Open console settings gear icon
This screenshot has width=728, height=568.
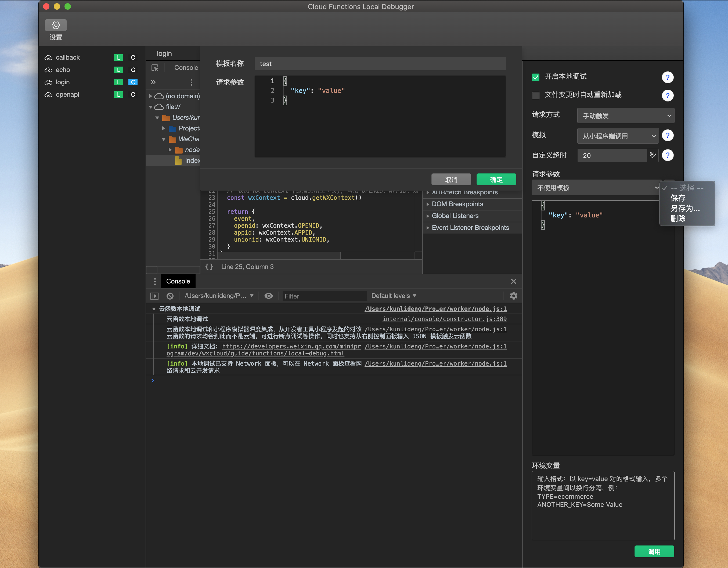coord(513,296)
